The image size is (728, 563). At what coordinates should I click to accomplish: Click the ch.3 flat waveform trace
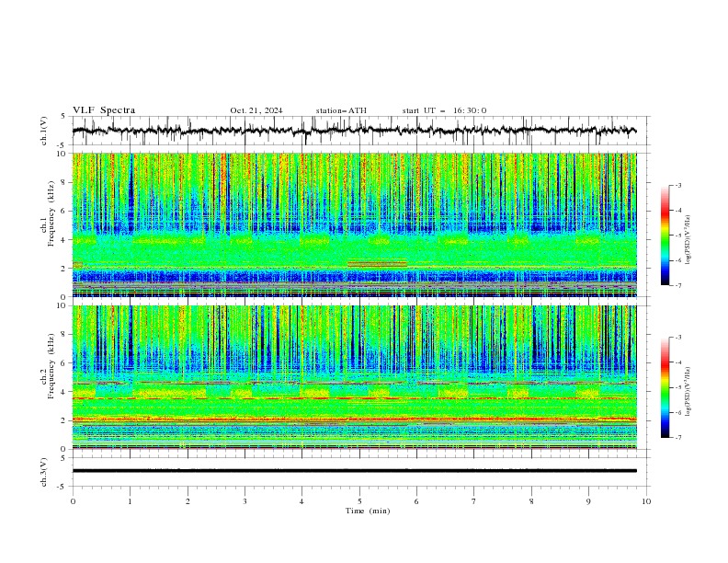pyautogui.click(x=354, y=471)
